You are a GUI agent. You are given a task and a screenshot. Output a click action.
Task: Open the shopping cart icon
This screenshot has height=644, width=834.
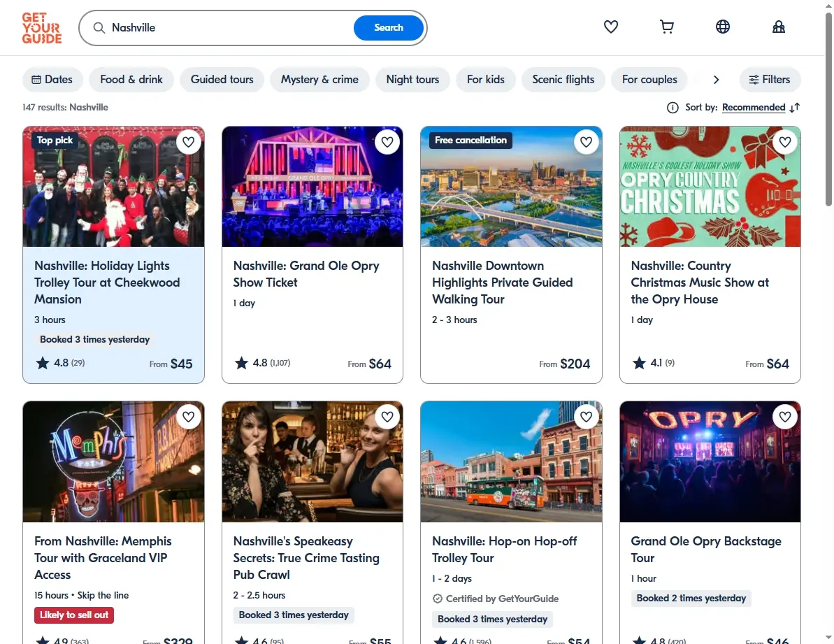[667, 27]
